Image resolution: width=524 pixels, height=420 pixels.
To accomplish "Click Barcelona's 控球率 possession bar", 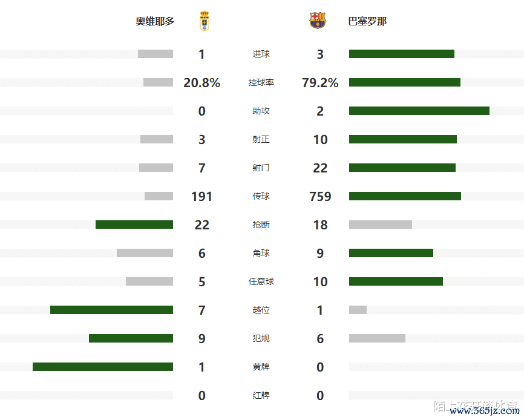I will (404, 82).
